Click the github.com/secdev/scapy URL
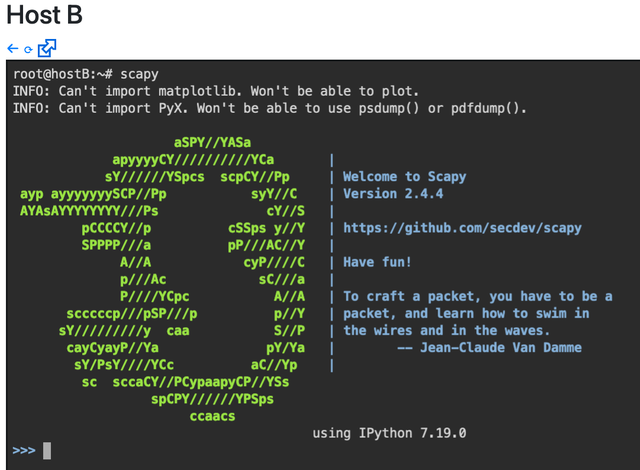640x470 pixels. pyautogui.click(x=462, y=228)
